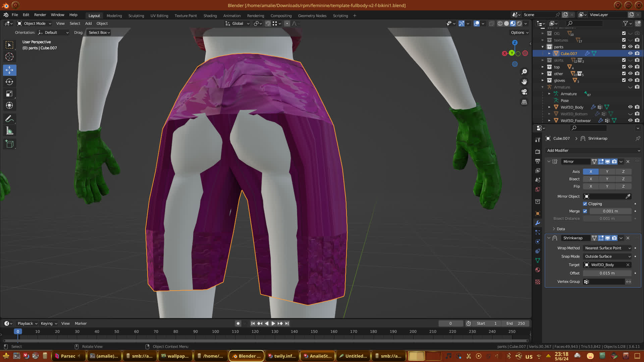Switch to material preview shading mode

(x=513, y=23)
